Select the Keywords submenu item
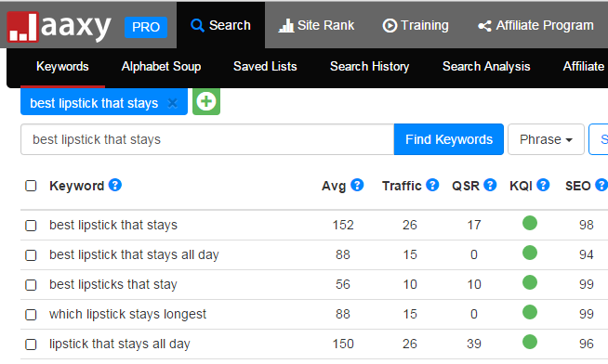The image size is (608, 364). click(x=62, y=66)
